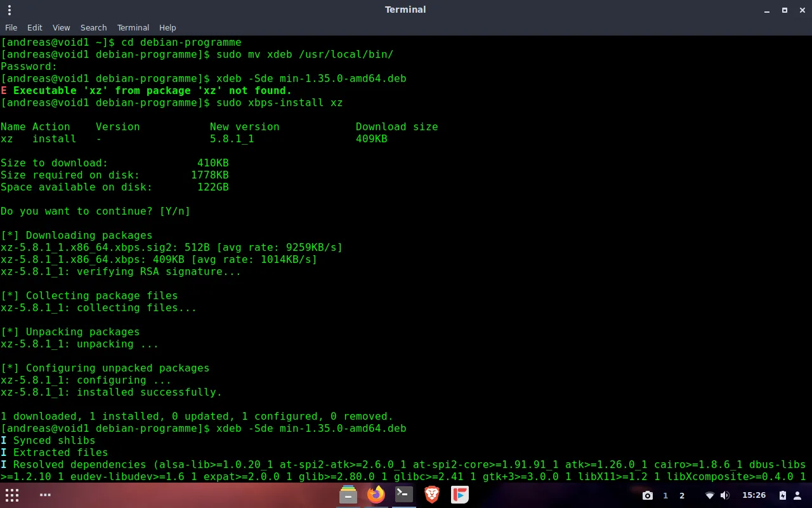Click the three-dots overflow button in panel

[45, 495]
